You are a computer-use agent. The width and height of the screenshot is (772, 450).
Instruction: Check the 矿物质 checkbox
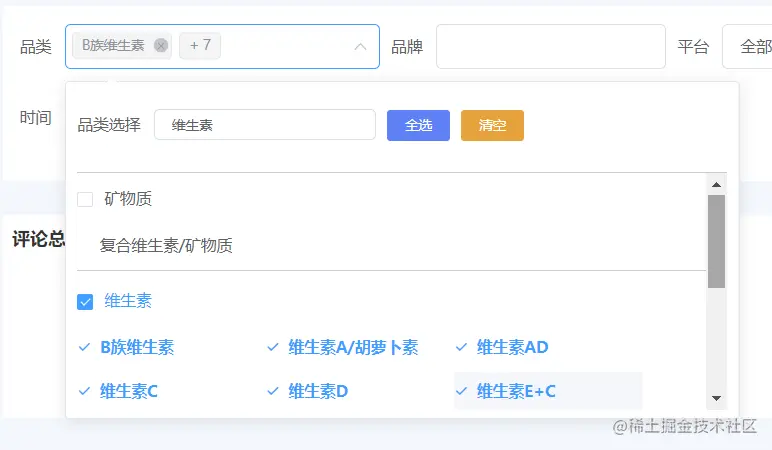(85, 199)
